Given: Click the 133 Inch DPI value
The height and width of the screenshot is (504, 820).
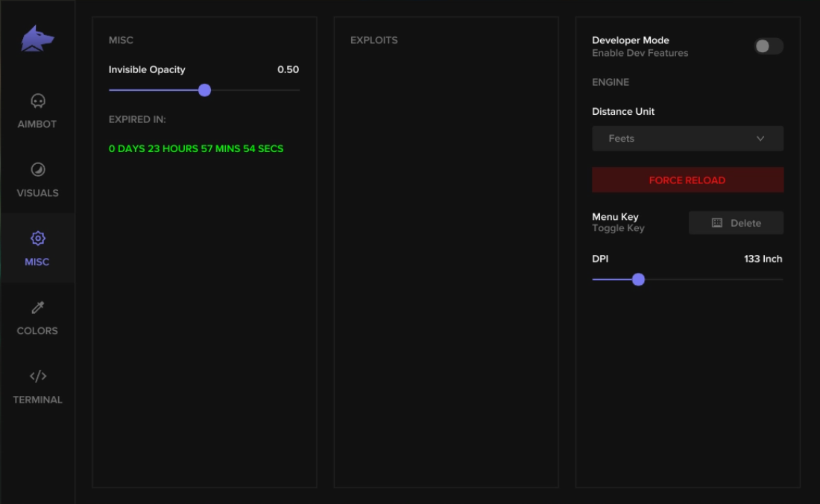Looking at the screenshot, I should (763, 259).
